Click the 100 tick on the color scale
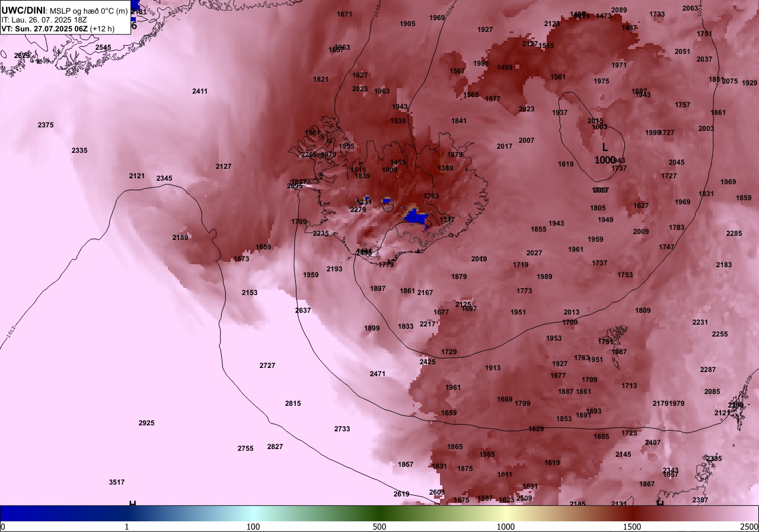This screenshot has height=532, width=759. click(x=253, y=527)
